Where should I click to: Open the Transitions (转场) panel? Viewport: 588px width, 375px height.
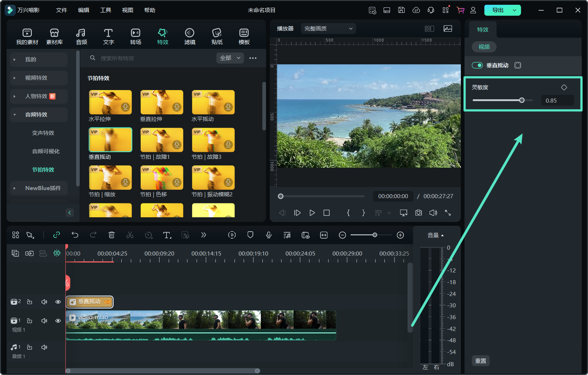tap(135, 36)
